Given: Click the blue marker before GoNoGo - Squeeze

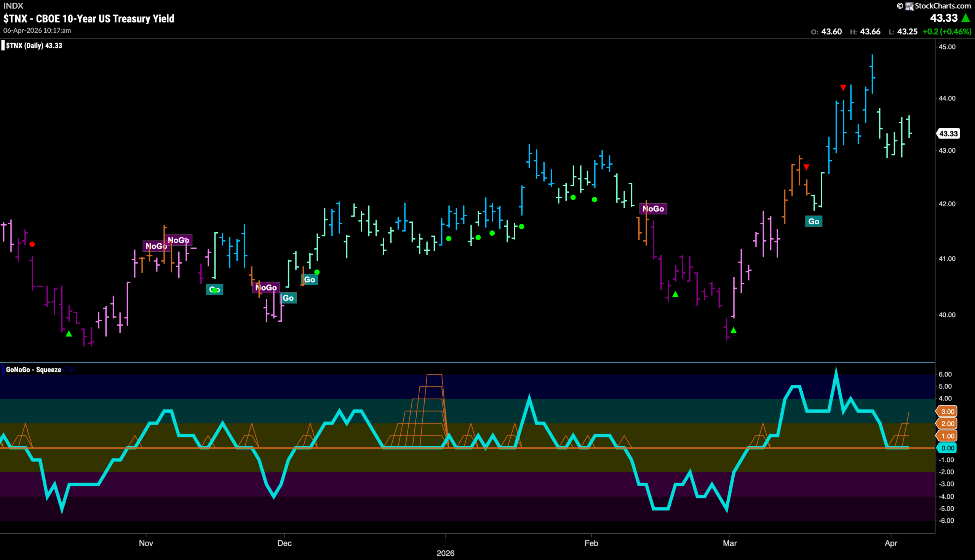Looking at the screenshot, I should 3,370.
